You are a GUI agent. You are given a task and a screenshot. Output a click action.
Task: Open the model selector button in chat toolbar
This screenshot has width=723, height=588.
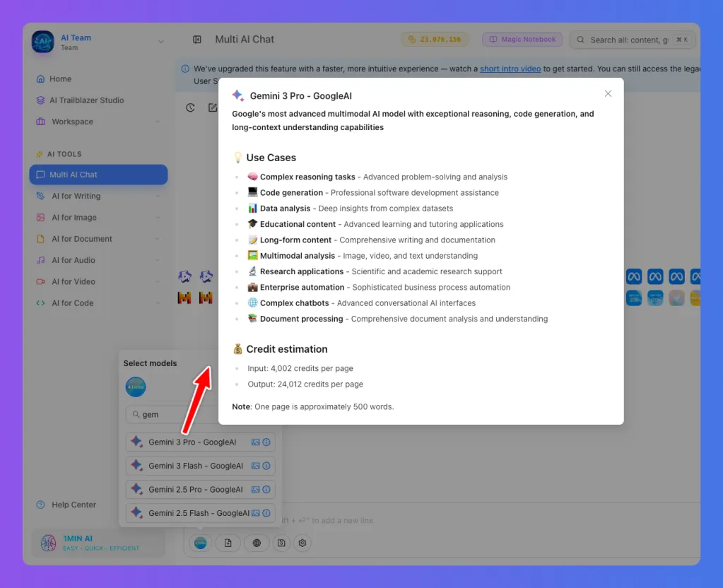click(x=201, y=543)
